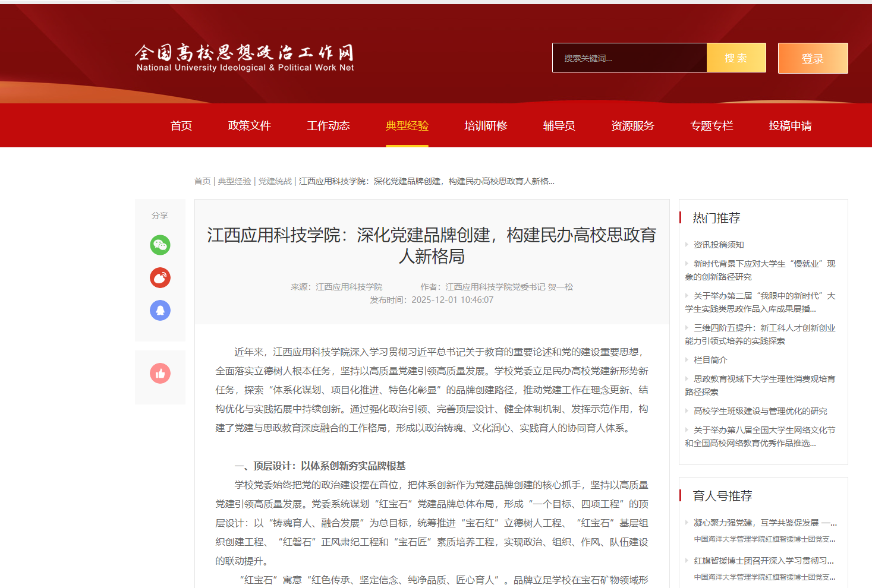
Task: Share article via WeChat icon
Action: (160, 245)
